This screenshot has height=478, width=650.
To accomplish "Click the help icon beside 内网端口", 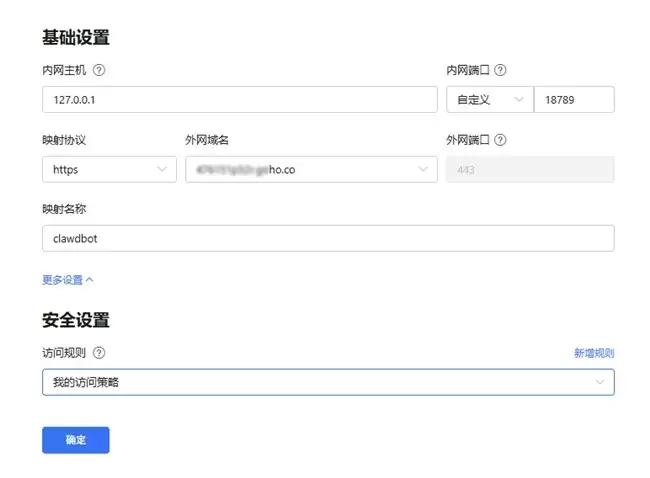I will tap(500, 70).
